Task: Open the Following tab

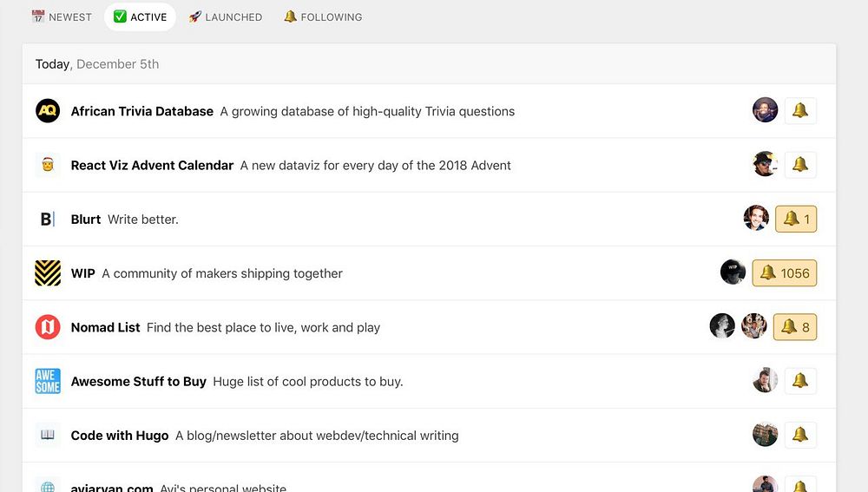Action: point(323,16)
